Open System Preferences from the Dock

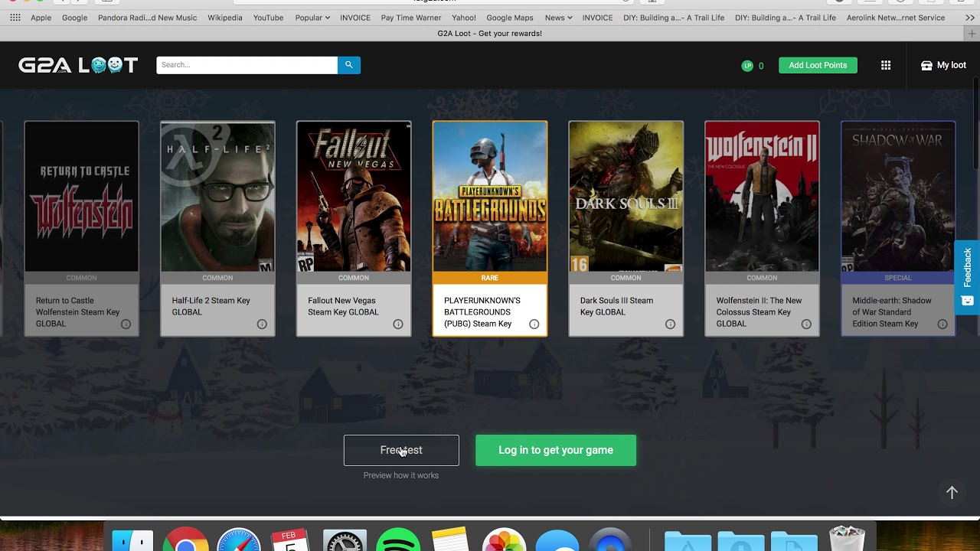pyautogui.click(x=345, y=540)
